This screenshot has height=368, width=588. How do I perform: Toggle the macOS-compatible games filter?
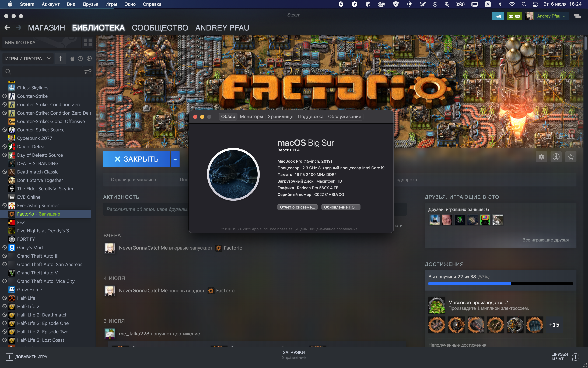pyautogui.click(x=72, y=59)
